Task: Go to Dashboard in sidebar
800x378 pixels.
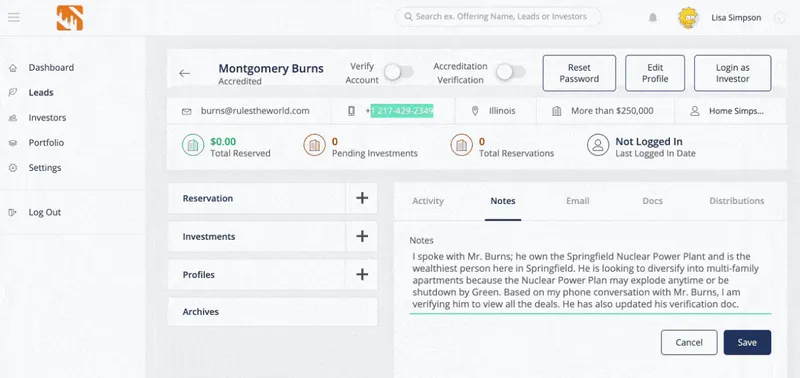Action: [51, 67]
